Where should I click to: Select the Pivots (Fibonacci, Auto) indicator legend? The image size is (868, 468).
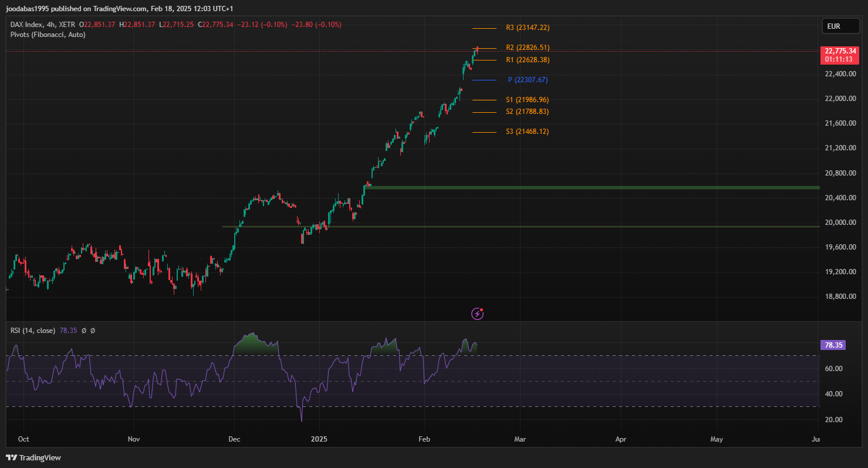coord(48,35)
